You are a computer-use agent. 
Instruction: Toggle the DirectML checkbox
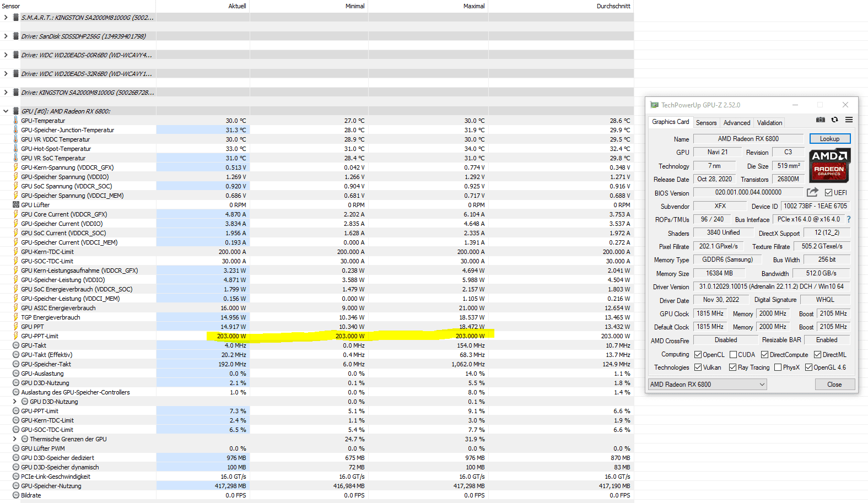817,355
